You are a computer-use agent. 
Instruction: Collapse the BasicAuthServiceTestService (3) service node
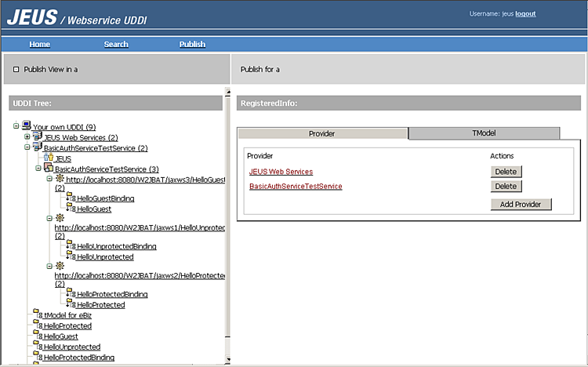pyautogui.click(x=38, y=168)
